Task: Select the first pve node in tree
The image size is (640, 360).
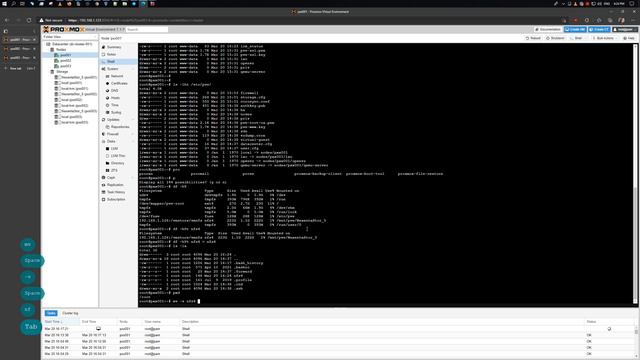Action: (65, 55)
